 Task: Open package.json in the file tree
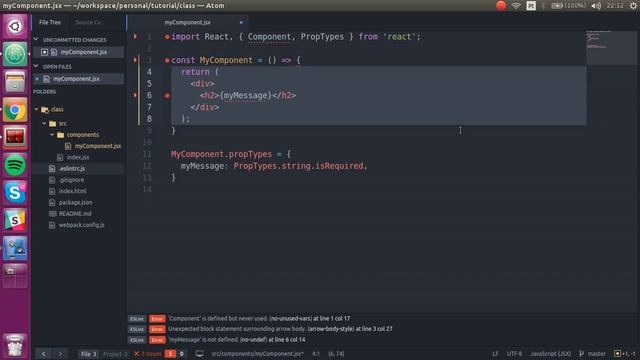76,202
